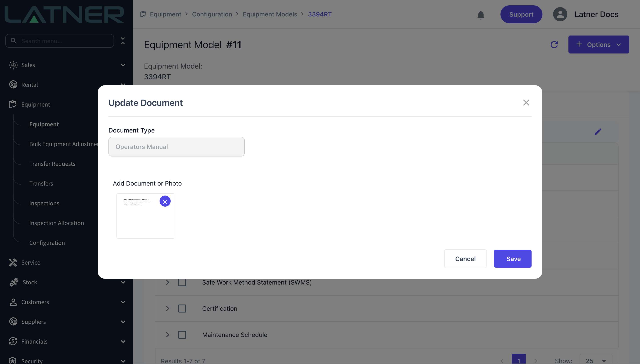
Task: Tick the Certification row checkbox
Action: [x=182, y=309]
